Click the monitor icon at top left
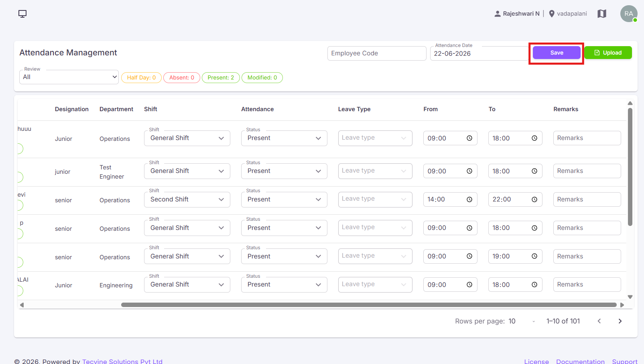Screen dimensions: 644x364 (x=22, y=14)
